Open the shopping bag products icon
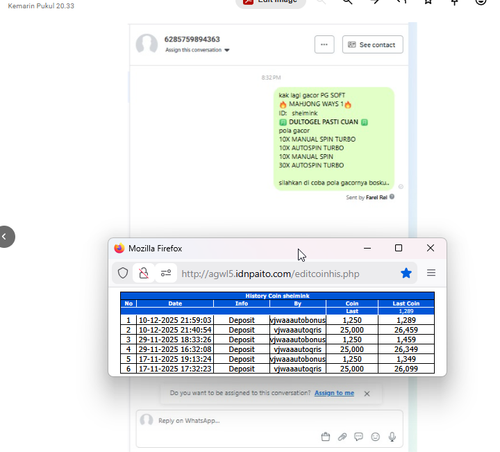500x452 pixels. [325, 437]
